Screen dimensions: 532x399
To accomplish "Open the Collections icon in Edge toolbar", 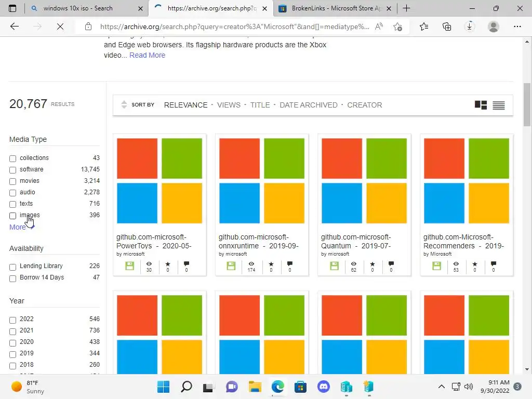I will pyautogui.click(x=447, y=26).
